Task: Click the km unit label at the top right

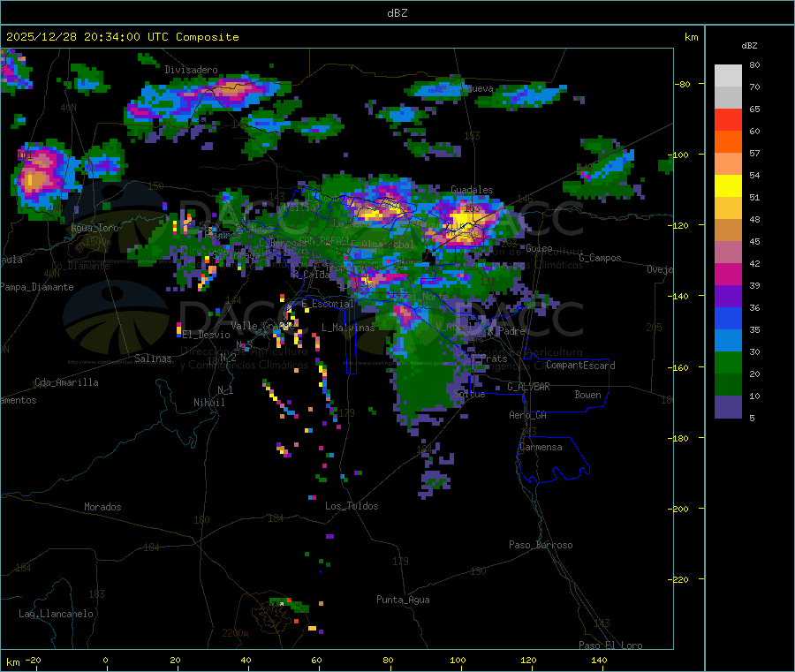Action: (x=691, y=37)
